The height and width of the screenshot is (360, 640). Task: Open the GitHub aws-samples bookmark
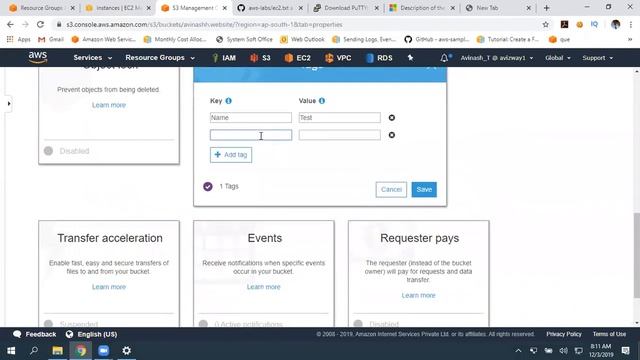coord(437,40)
